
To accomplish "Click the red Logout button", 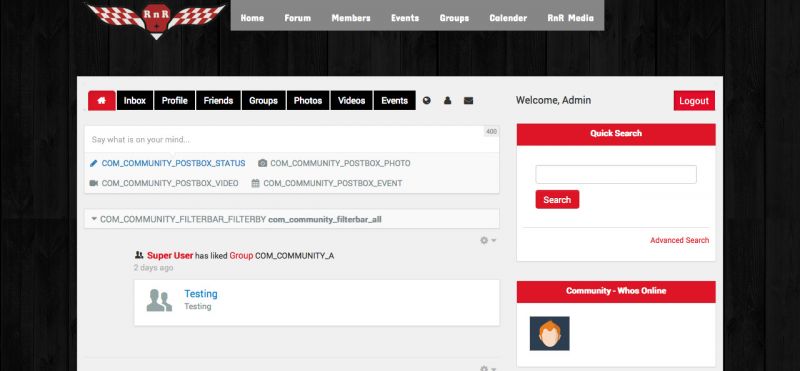I will tap(694, 101).
